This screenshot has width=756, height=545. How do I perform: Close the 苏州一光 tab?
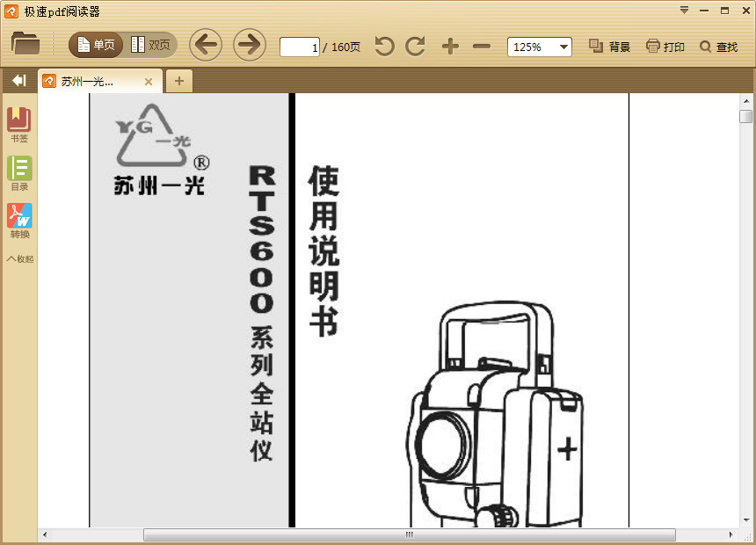click(149, 82)
